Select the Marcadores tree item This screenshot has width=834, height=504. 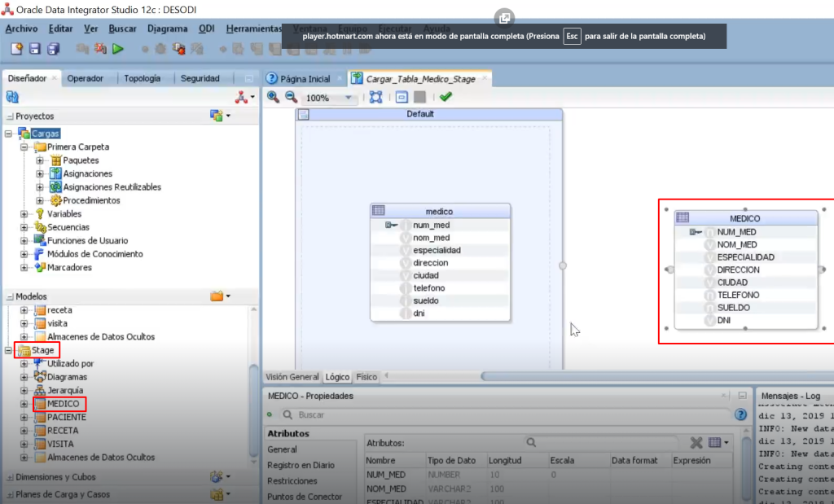69,267
